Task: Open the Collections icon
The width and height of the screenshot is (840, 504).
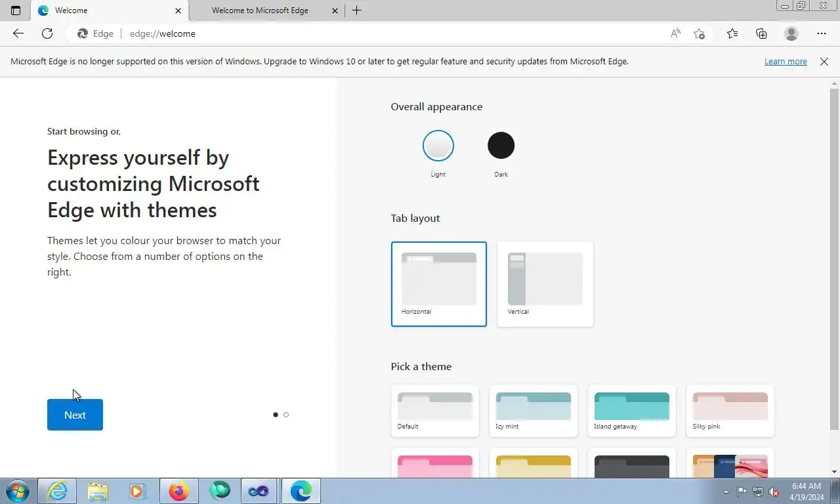Action: 761,33
